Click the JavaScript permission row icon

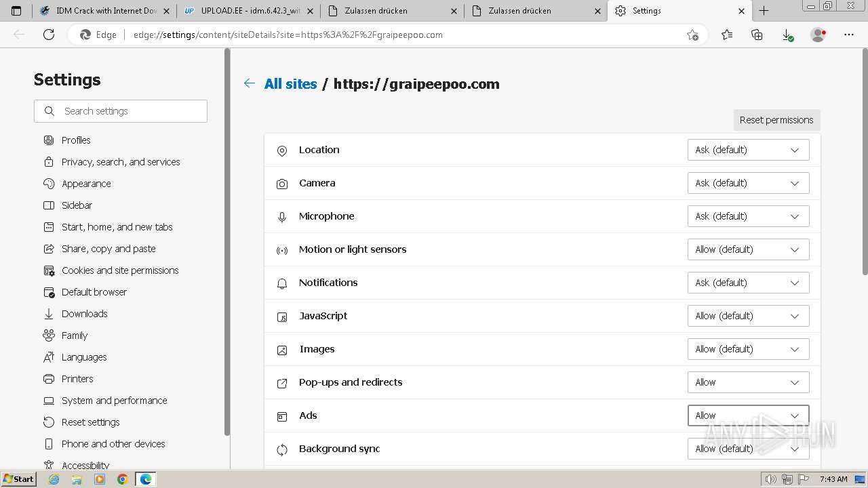coord(282,317)
